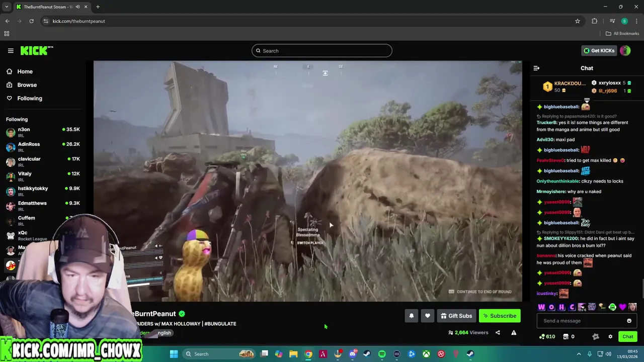
Task: Toggle follow heart button
Action: point(428,316)
